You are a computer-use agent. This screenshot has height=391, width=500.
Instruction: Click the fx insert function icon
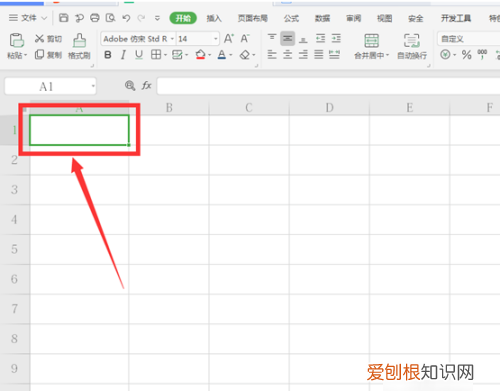pos(146,86)
